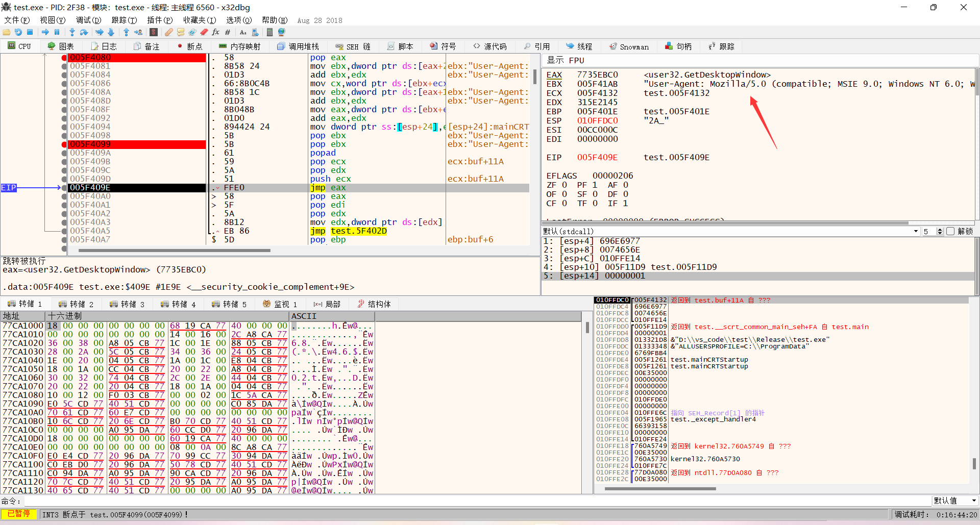Click the globe update-check icon

click(x=281, y=32)
